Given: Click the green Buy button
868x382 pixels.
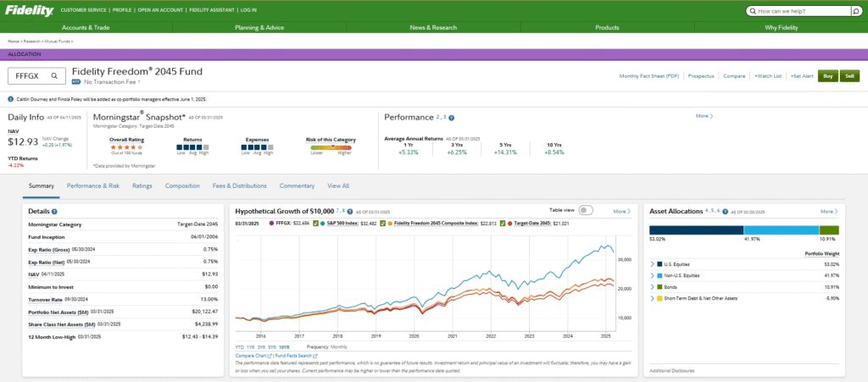Looking at the screenshot, I should point(827,76).
